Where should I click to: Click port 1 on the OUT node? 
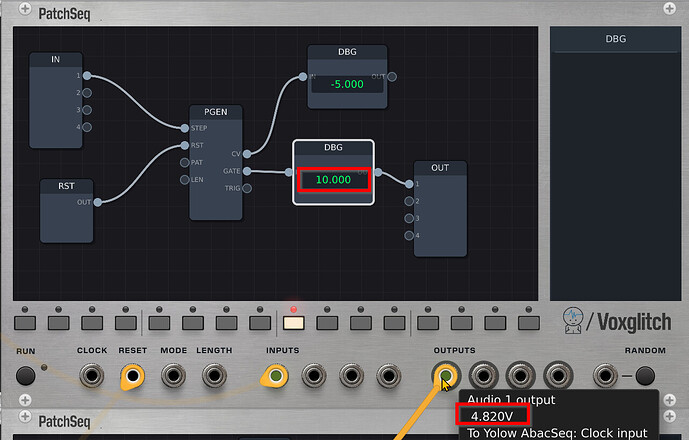pyautogui.click(x=409, y=184)
